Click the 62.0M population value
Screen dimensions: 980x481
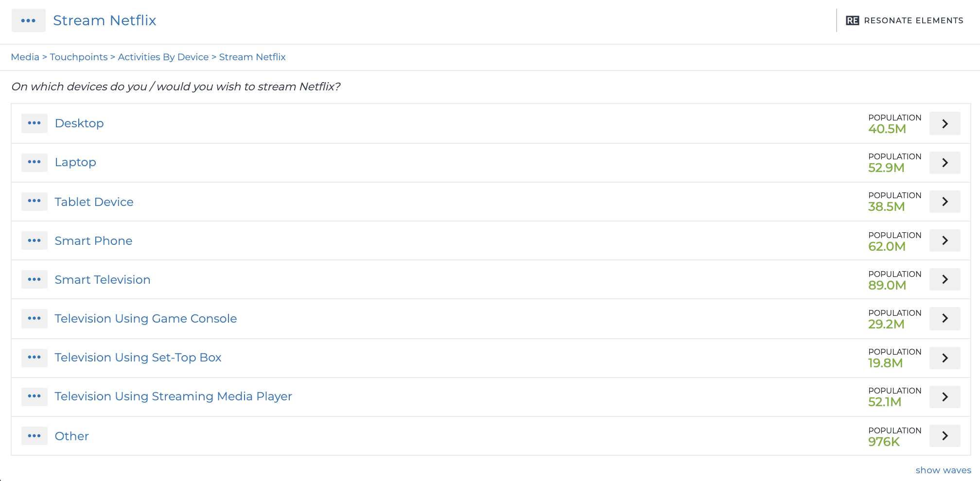click(887, 246)
